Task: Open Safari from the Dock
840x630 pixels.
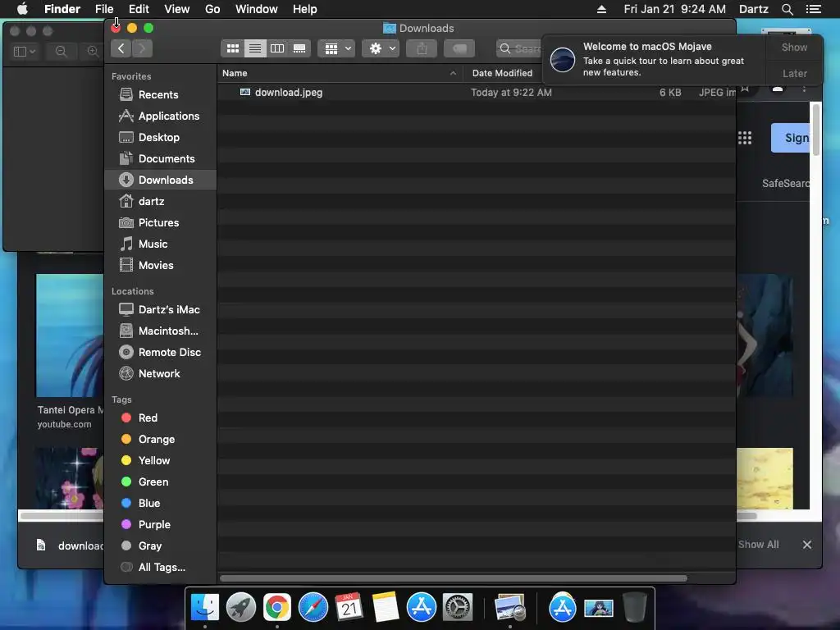Action: pyautogui.click(x=313, y=608)
